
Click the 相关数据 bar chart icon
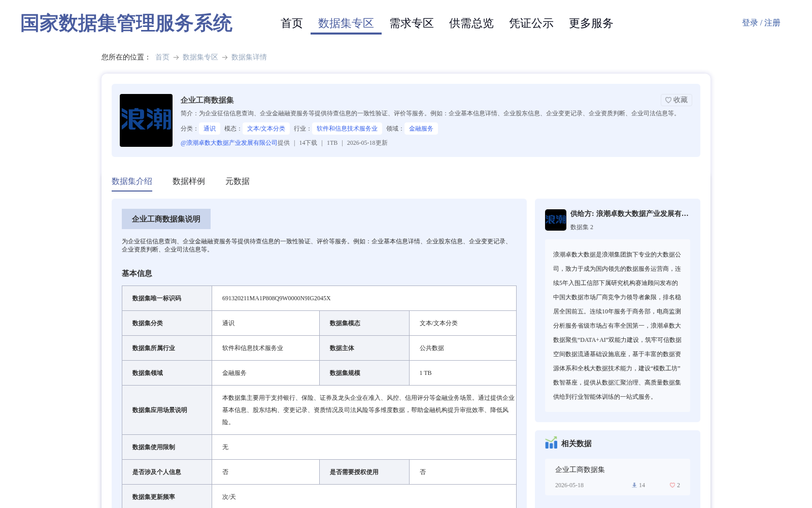(551, 443)
